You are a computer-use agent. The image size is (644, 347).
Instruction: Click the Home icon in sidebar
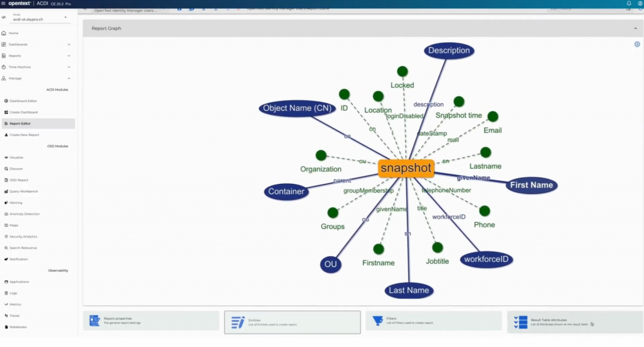coord(4,33)
